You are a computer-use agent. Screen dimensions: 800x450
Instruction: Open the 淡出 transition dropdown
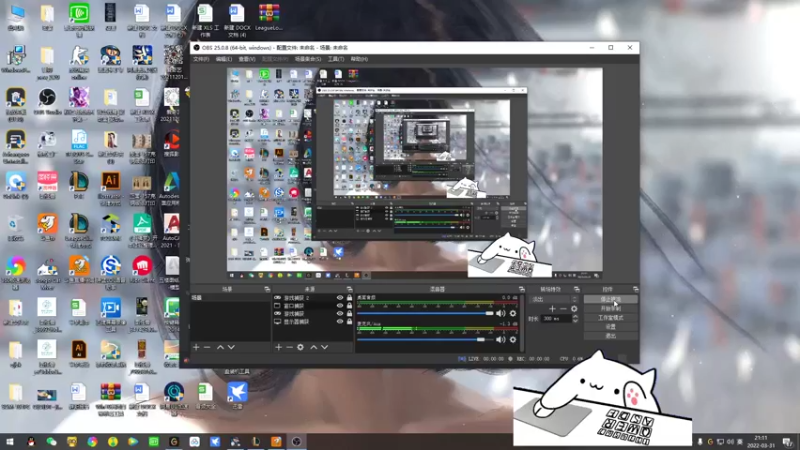[x=554, y=299]
